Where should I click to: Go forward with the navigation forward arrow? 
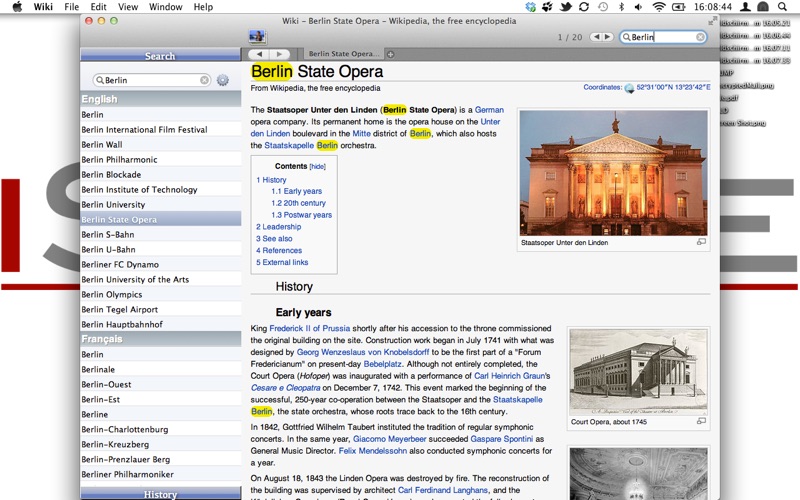tap(279, 54)
